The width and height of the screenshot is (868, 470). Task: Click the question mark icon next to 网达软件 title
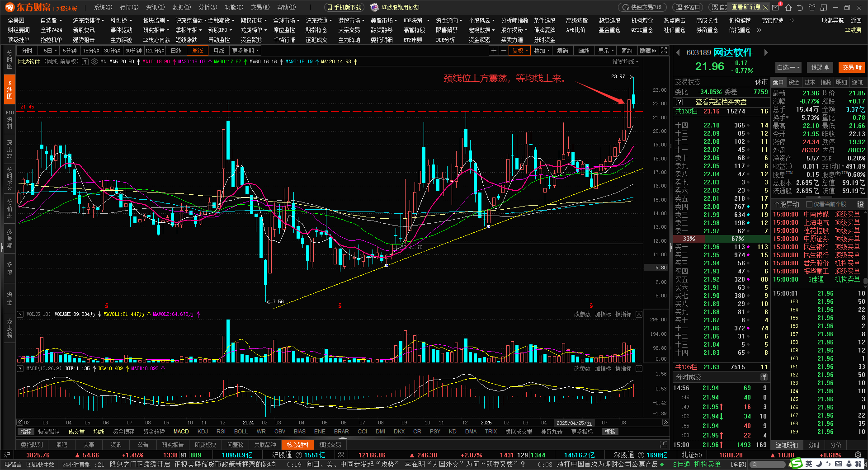coord(85,61)
